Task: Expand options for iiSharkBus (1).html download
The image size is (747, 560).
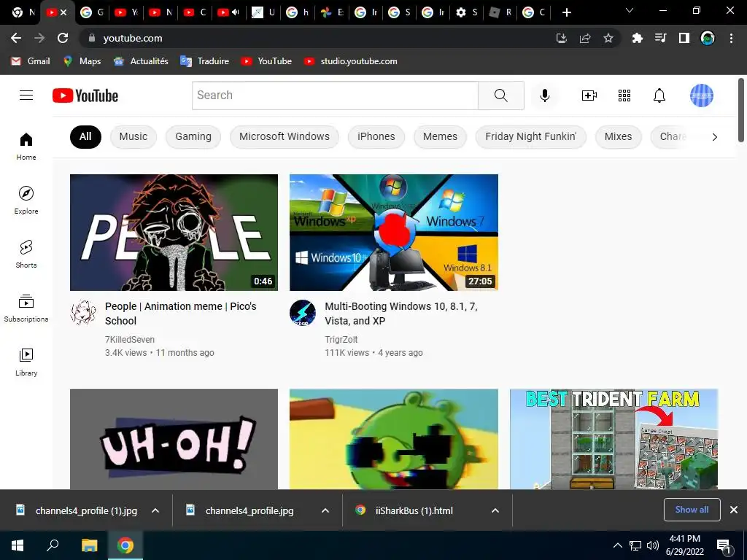Action: coord(495,510)
